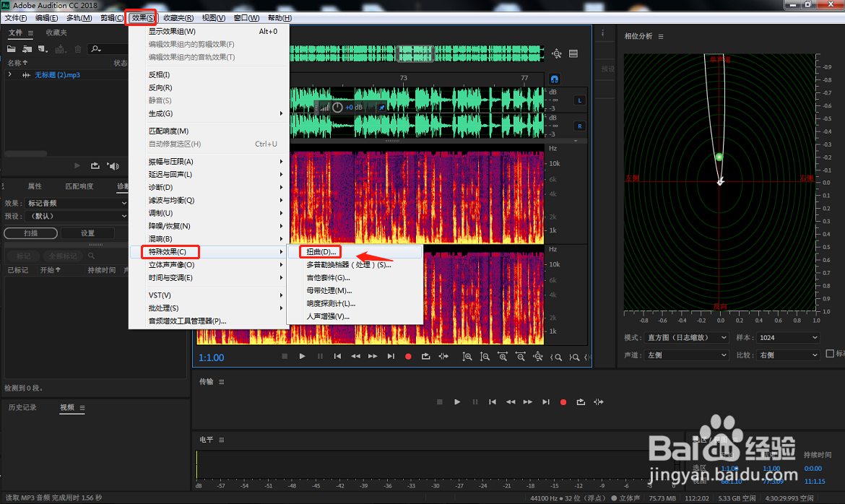Click the overview waveform navigator handle

pyautogui.click(x=415, y=53)
